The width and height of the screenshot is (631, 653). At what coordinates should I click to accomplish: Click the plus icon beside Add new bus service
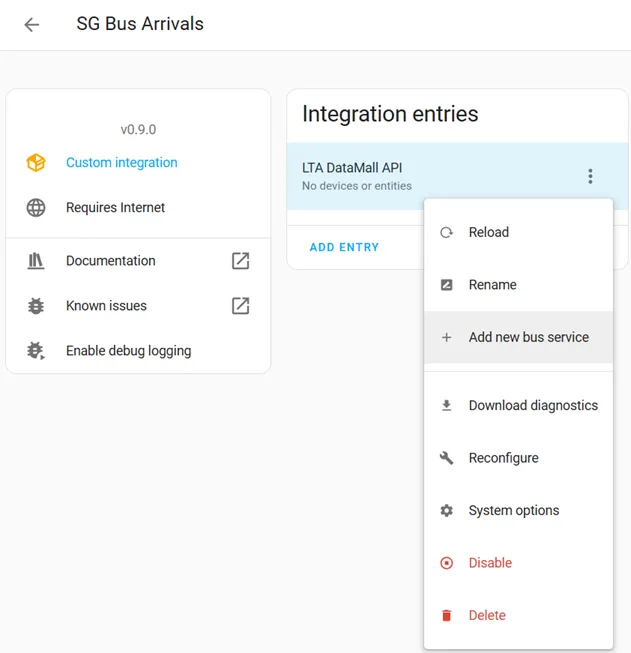pos(446,337)
